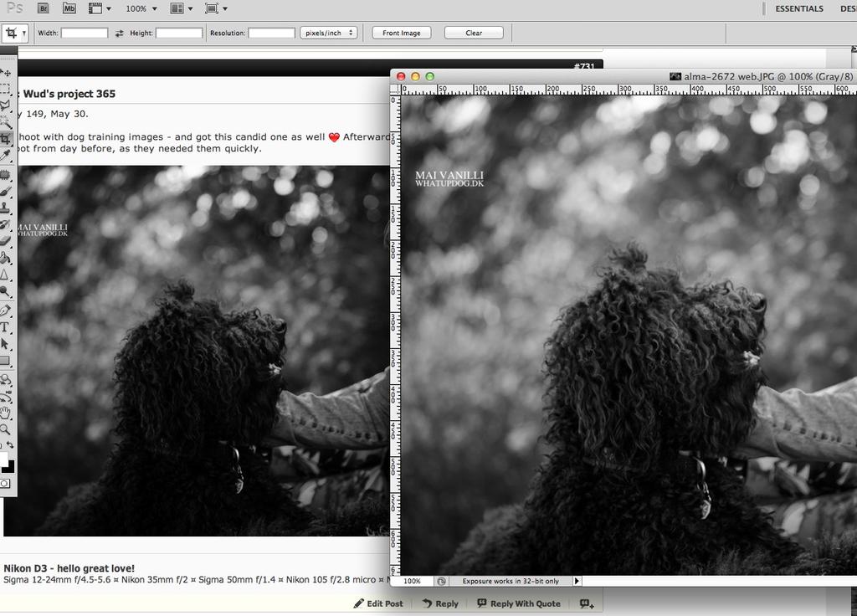The width and height of the screenshot is (857, 616).
Task: Open the pixels/inch resolution units dropdown
Action: tap(328, 33)
